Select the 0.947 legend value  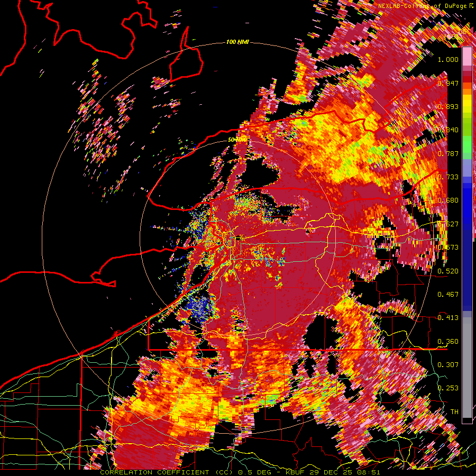(448, 83)
